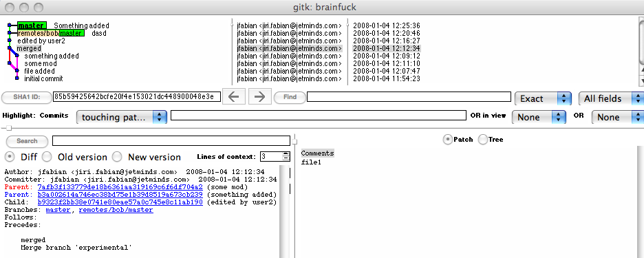Open parent commit 7afb3f133779 link
This screenshot has height=258, width=644.
coord(120,187)
